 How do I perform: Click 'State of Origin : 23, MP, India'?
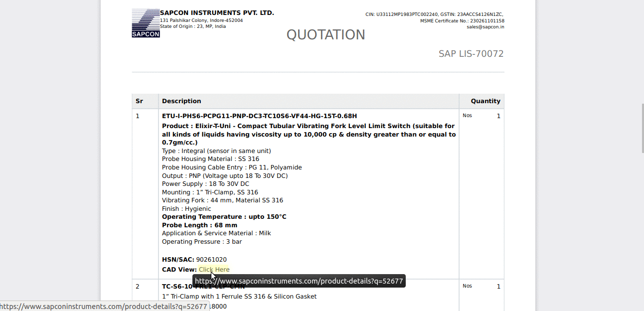click(193, 26)
